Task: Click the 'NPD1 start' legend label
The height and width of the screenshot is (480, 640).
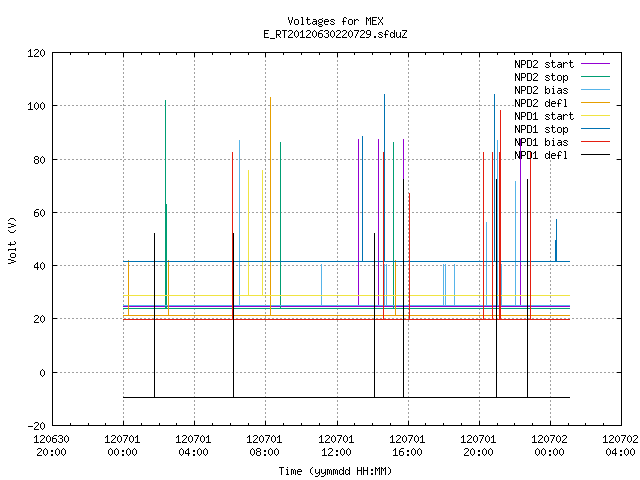Action: (x=544, y=116)
